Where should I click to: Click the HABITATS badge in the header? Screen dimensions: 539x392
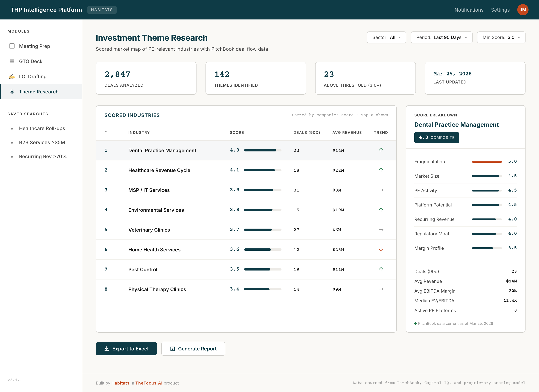click(102, 10)
